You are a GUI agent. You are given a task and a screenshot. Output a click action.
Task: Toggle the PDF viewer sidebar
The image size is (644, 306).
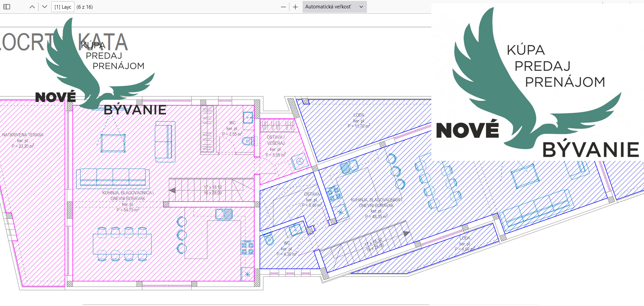(7, 7)
